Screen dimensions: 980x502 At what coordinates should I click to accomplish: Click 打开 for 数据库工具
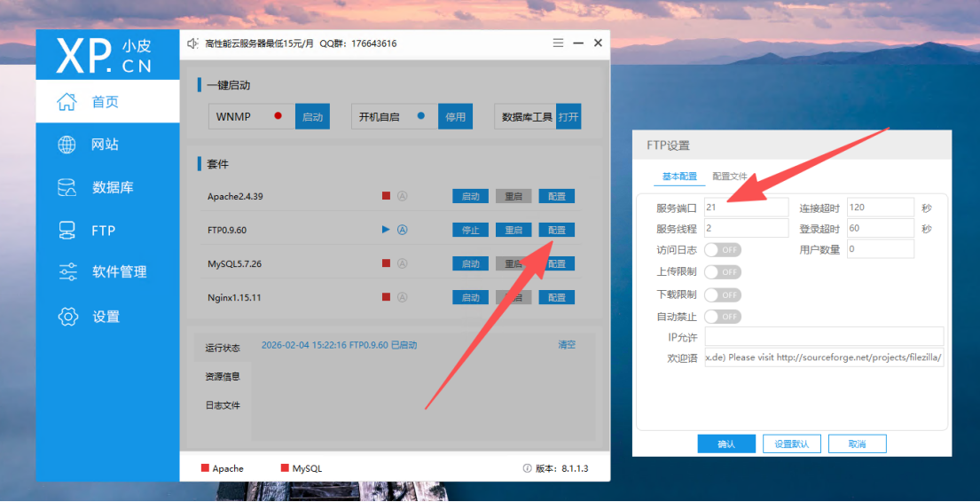(568, 116)
